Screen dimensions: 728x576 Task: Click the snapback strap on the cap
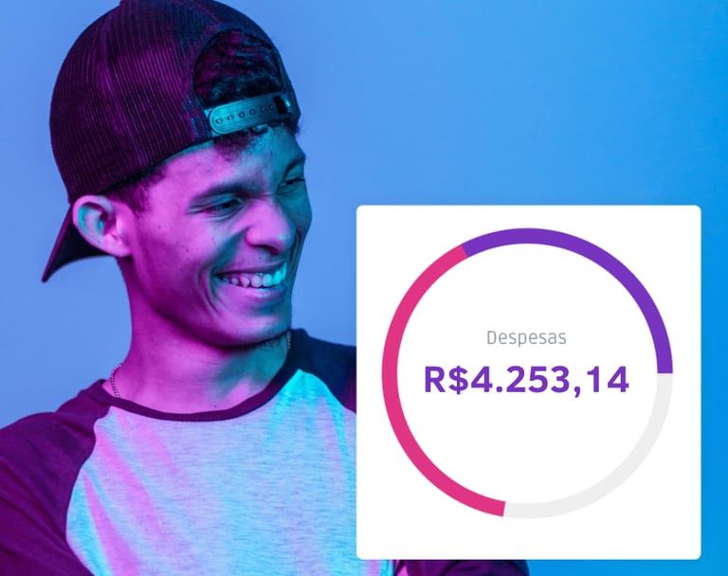[x=248, y=113]
